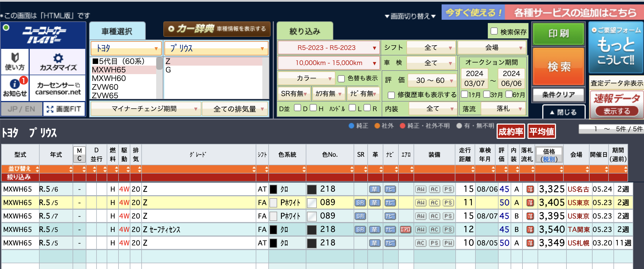Toggle 検索保存 checkbox

[x=494, y=31]
